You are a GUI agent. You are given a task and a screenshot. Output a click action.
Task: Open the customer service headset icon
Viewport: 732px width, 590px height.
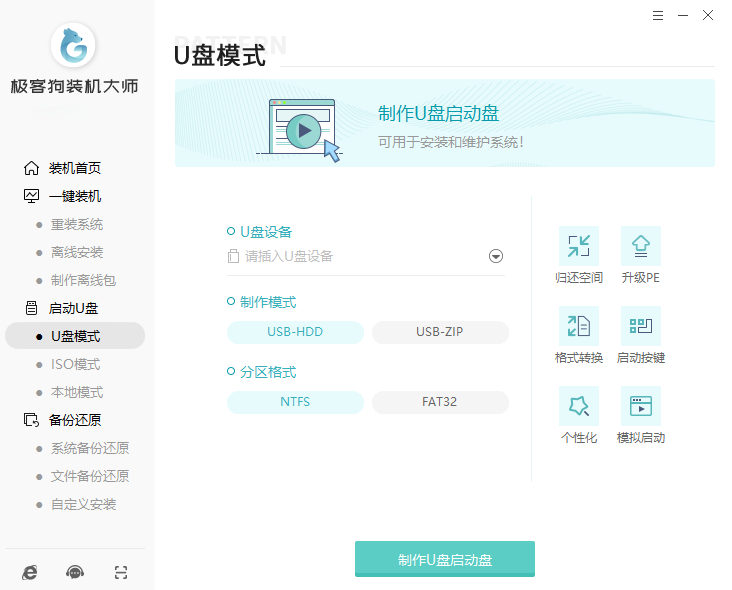75,572
